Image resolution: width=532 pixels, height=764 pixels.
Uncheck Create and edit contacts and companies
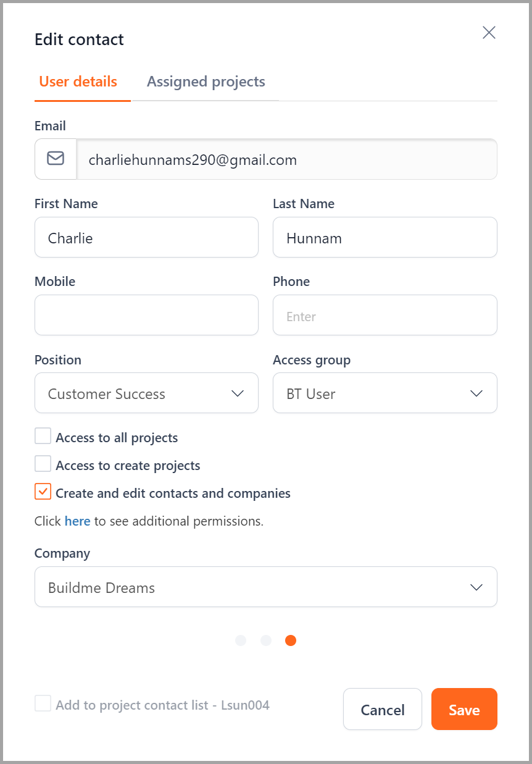click(43, 492)
